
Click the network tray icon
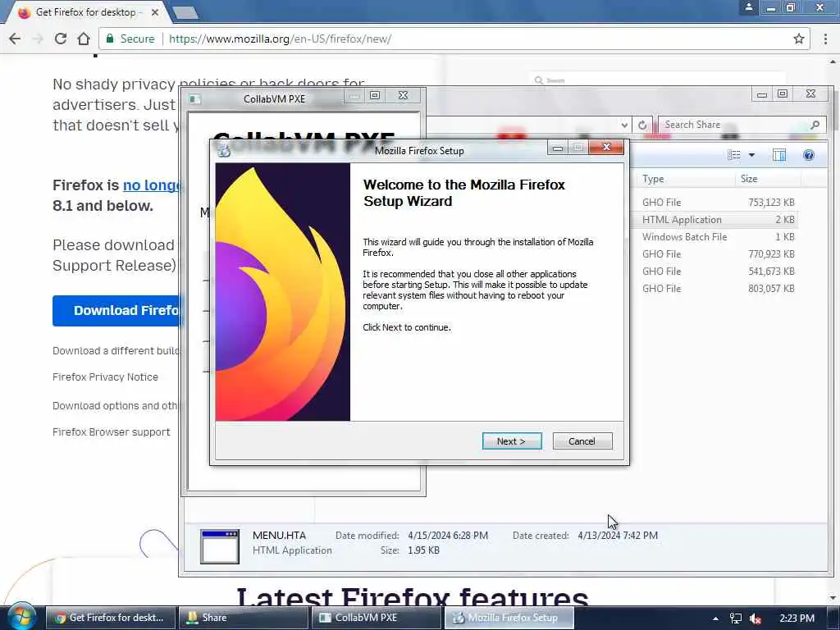(x=736, y=619)
